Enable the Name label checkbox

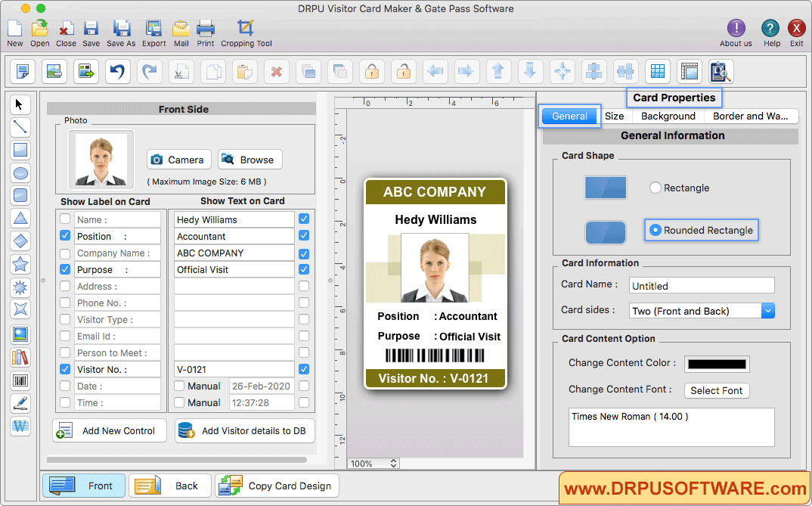[65, 219]
